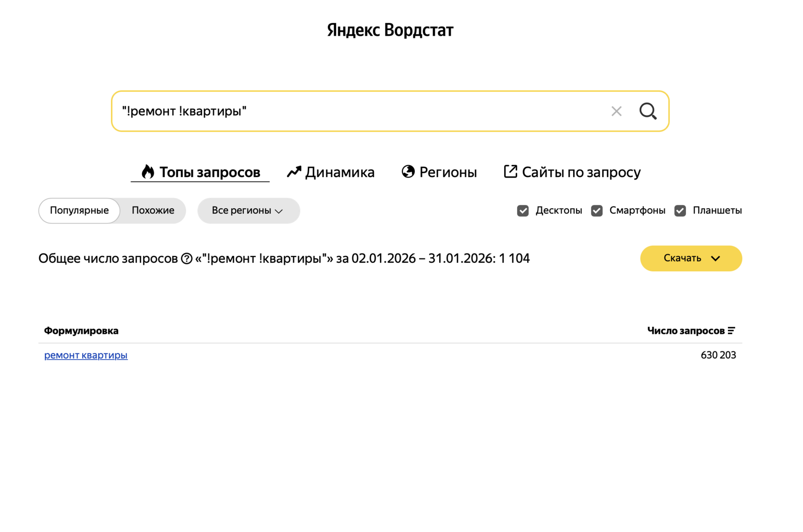This screenshot has height=532, width=803.
Task: Select the Популярные filter pill
Action: click(79, 210)
